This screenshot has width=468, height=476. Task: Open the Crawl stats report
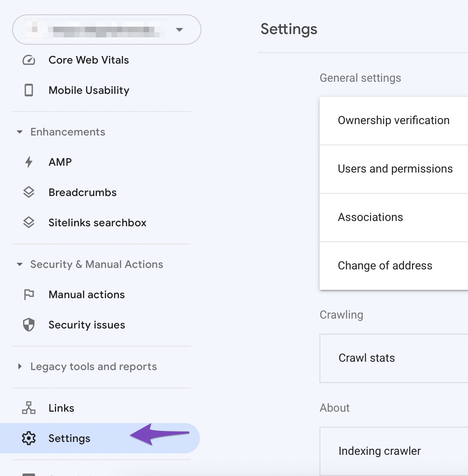[x=366, y=358]
